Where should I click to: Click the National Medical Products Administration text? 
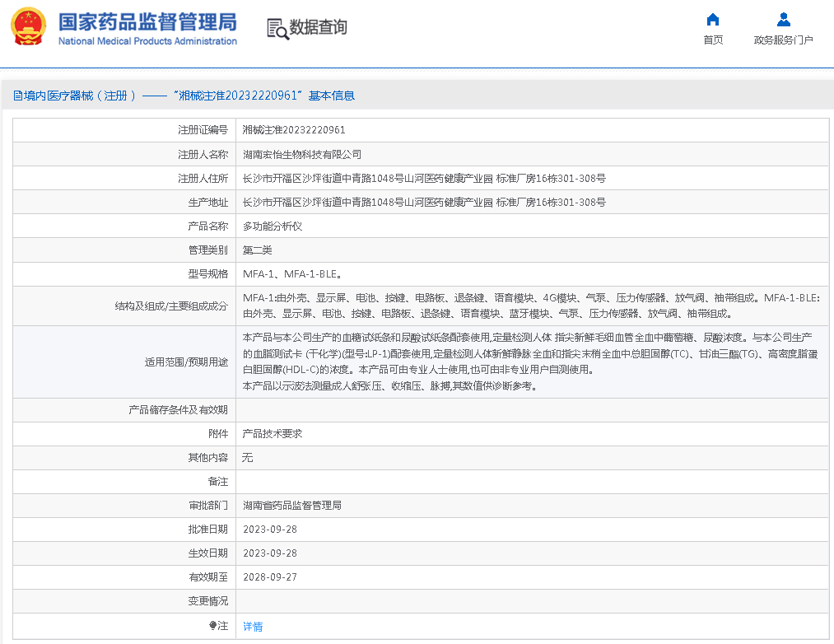(147, 42)
